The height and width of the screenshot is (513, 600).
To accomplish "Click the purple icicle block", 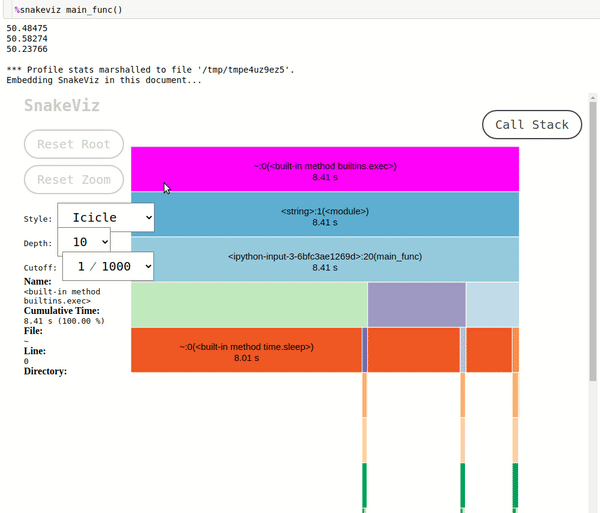I will [417, 305].
